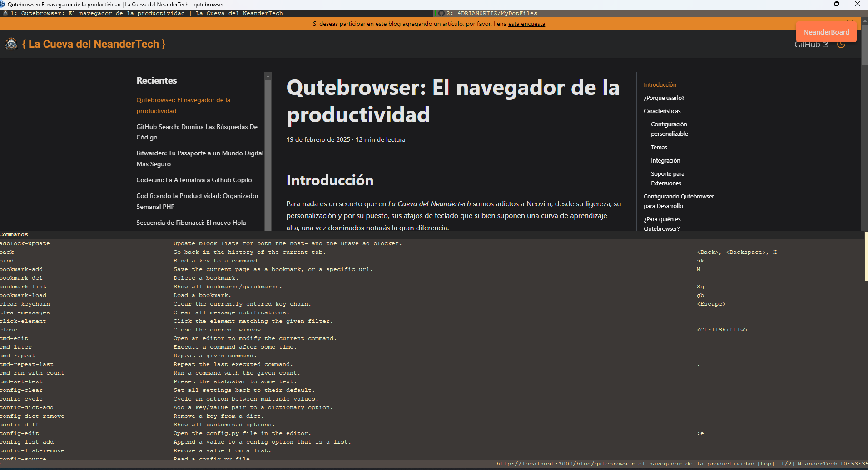This screenshot has width=868, height=470.
Task: Open the GitHub link in the navbar
Action: point(811,45)
